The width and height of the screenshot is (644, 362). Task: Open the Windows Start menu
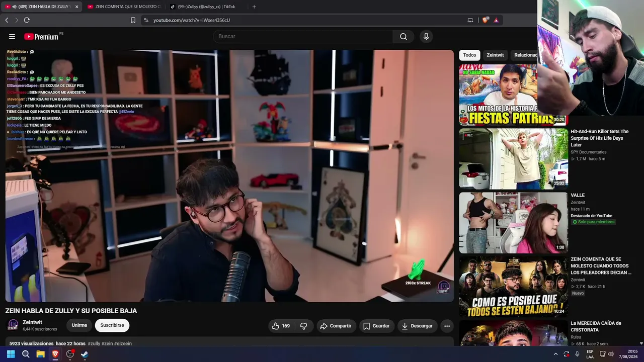tap(11, 354)
